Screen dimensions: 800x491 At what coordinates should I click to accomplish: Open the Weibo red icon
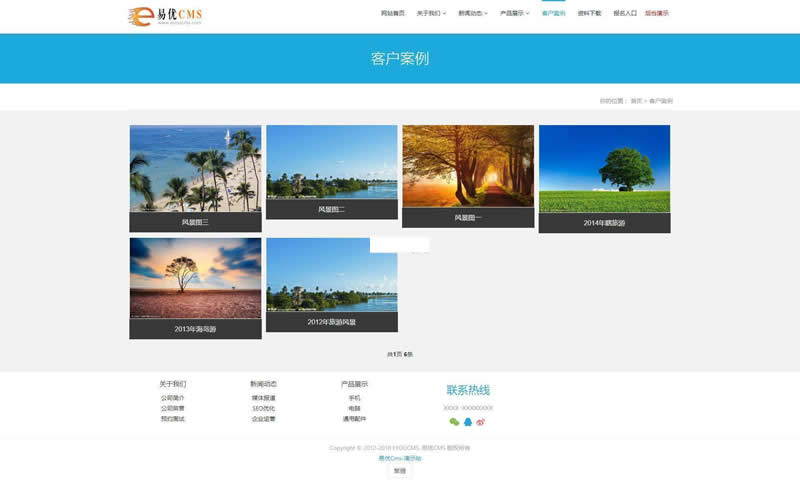(481, 422)
